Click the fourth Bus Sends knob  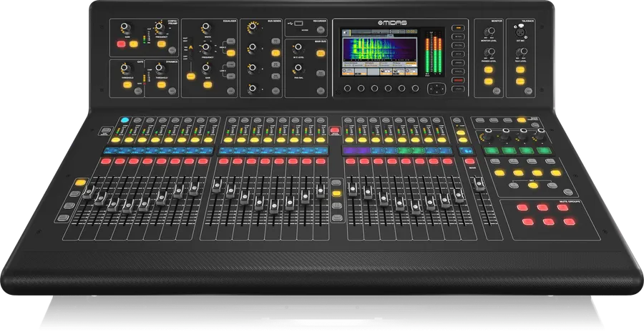point(253,88)
